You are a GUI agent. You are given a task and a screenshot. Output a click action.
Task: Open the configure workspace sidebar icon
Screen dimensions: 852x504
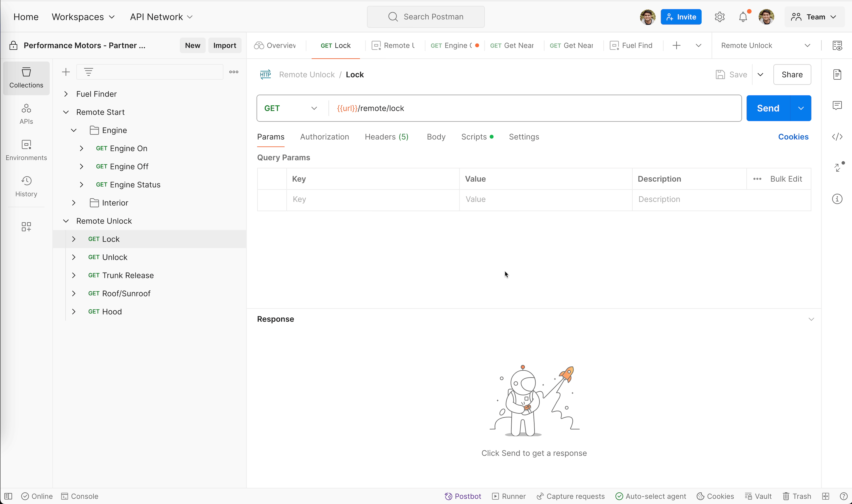point(26,227)
